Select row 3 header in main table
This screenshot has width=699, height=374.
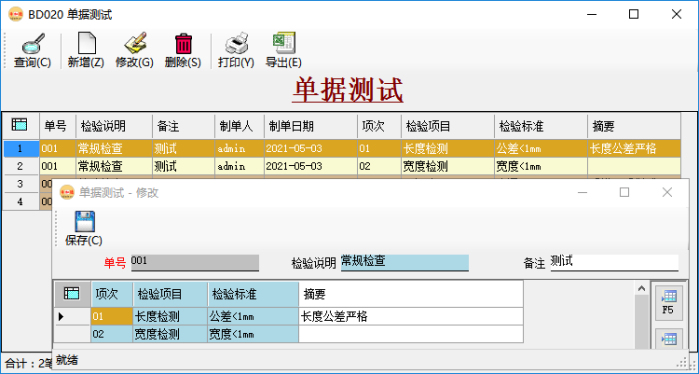click(x=21, y=184)
